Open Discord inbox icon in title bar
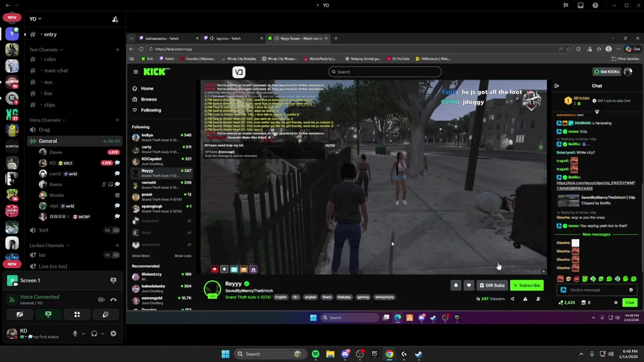The width and height of the screenshot is (644, 362). [581, 6]
